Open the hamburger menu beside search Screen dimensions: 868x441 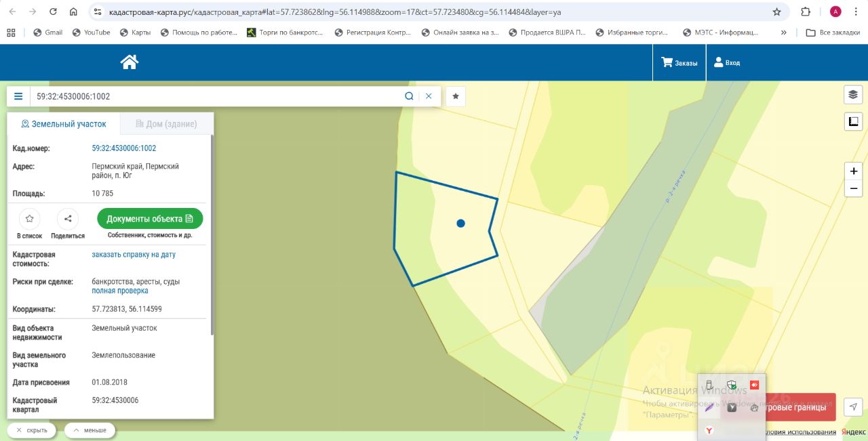click(18, 96)
